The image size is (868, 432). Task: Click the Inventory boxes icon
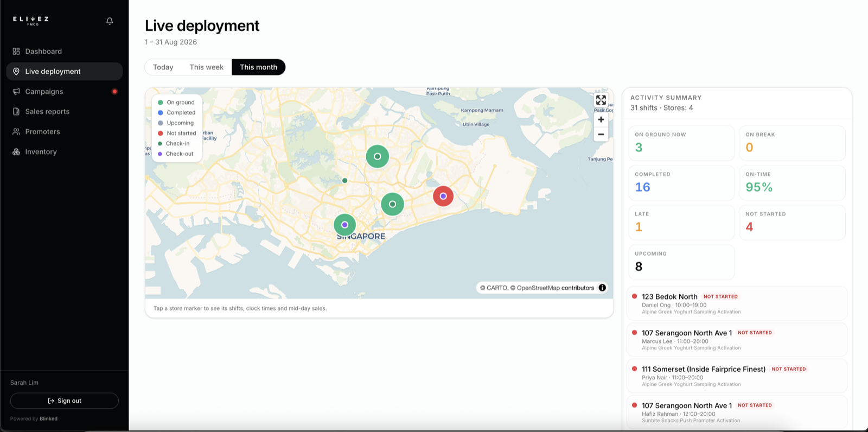point(16,151)
